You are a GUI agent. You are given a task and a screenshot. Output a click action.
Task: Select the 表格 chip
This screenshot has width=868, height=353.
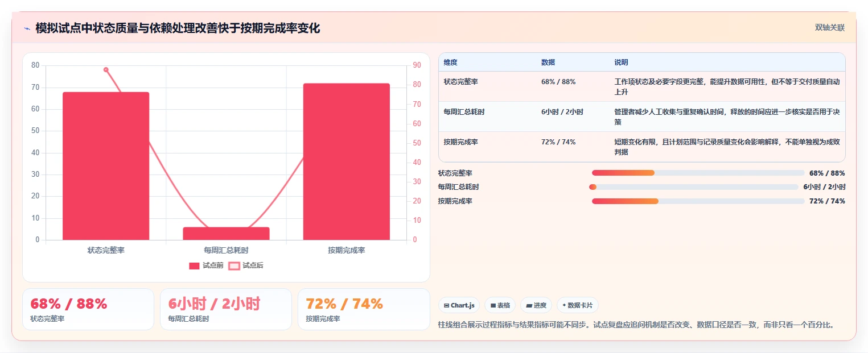tap(500, 305)
